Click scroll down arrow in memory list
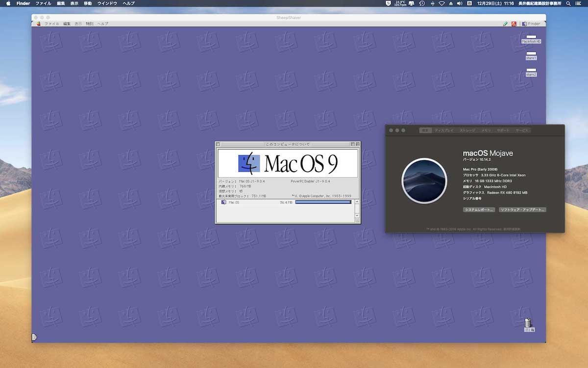Screen dimensions: 588x368 point(357,215)
